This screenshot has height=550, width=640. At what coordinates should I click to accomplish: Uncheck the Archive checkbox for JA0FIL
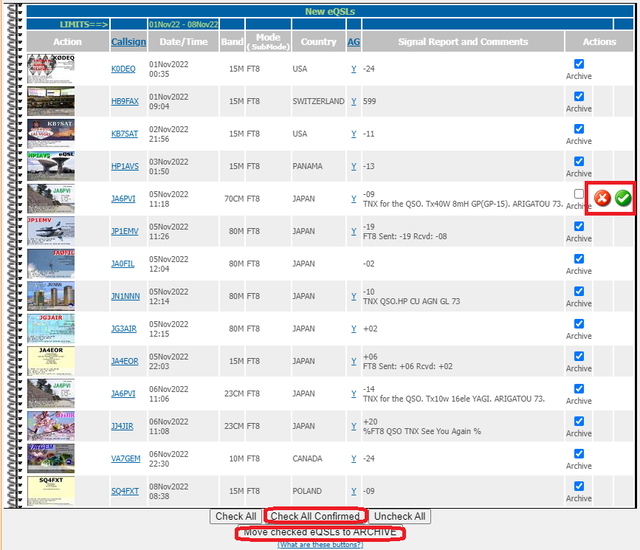coord(579,259)
